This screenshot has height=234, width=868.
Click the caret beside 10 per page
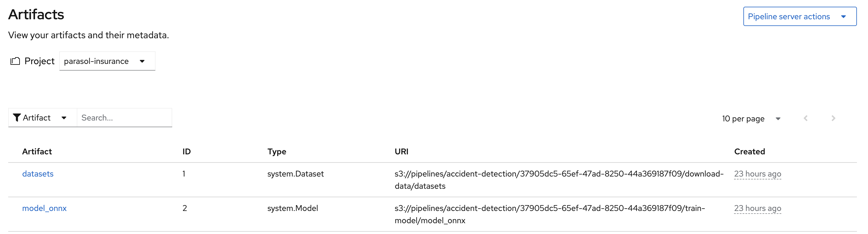[x=778, y=119]
